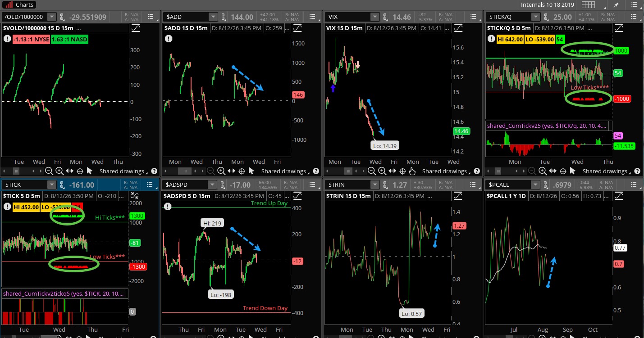Click the 'HI 642.00' label on $TICK/Q chart
This screenshot has width=644, height=338.
(x=510, y=39)
